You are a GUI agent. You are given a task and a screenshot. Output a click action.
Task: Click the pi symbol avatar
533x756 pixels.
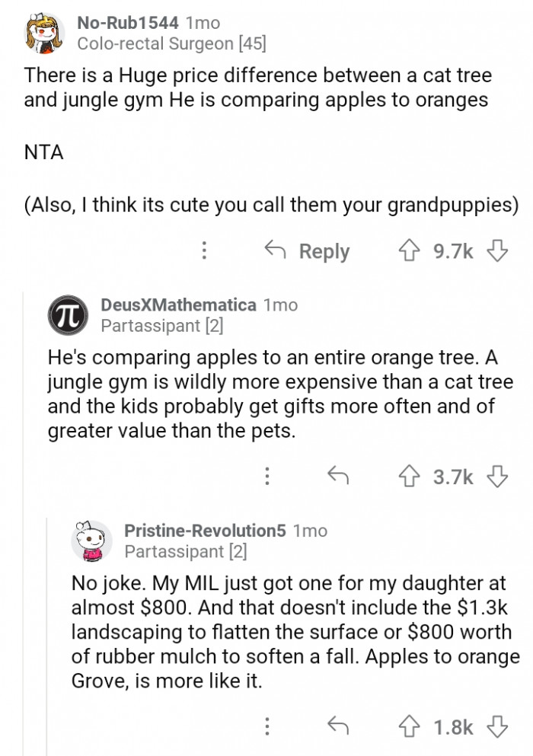coord(67,316)
